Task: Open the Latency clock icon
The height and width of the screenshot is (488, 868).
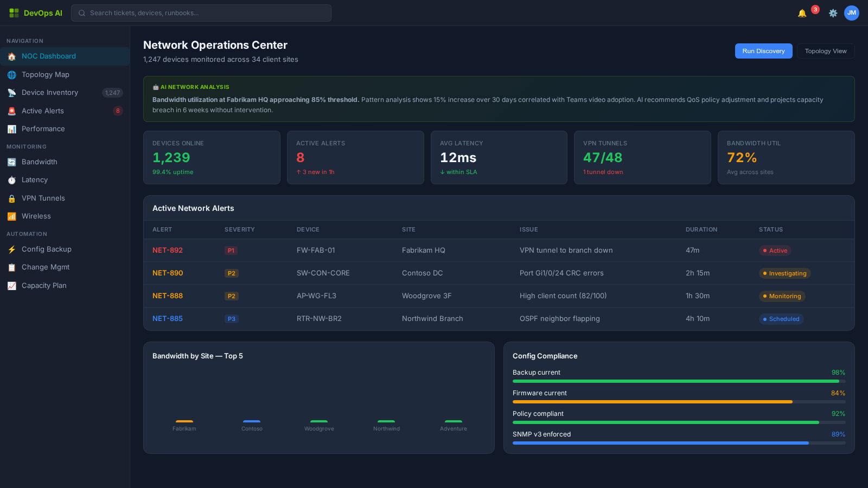Action: (12, 179)
